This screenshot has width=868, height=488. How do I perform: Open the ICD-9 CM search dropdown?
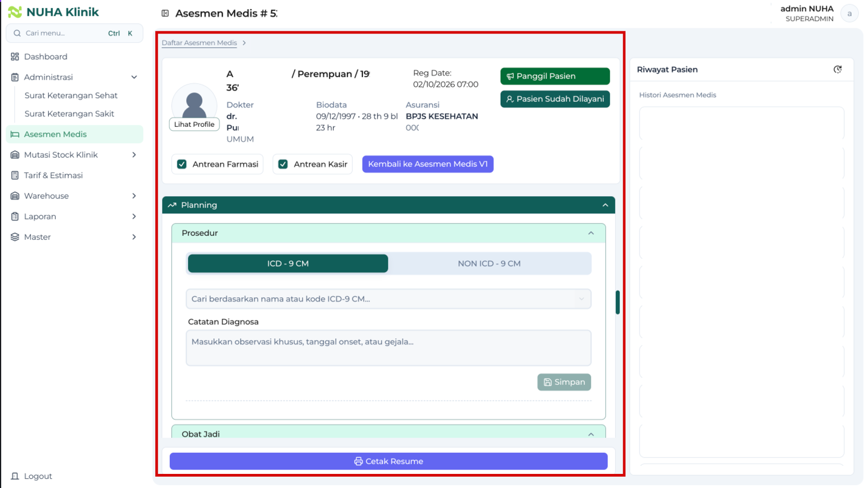click(388, 299)
